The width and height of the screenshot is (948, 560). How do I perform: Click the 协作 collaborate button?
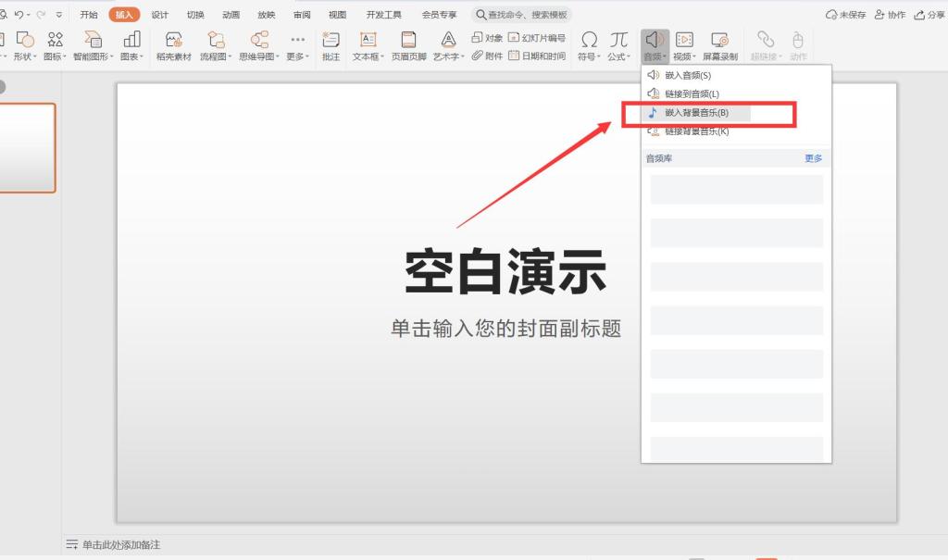coord(890,15)
